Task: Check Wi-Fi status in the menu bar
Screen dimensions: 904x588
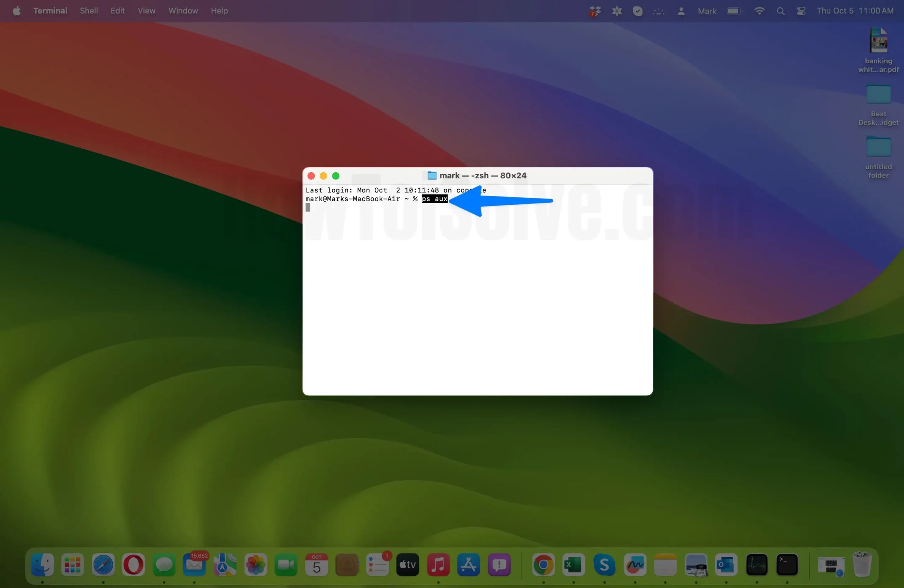Action: pos(759,11)
